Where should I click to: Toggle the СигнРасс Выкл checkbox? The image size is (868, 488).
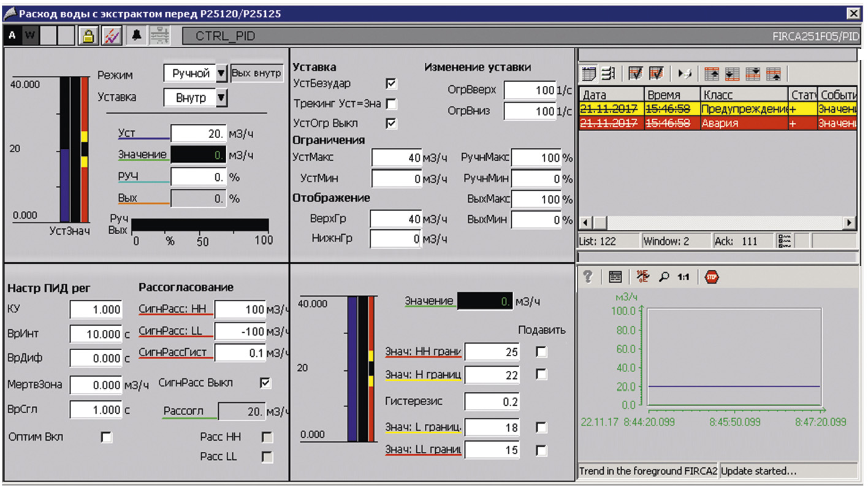[265, 383]
